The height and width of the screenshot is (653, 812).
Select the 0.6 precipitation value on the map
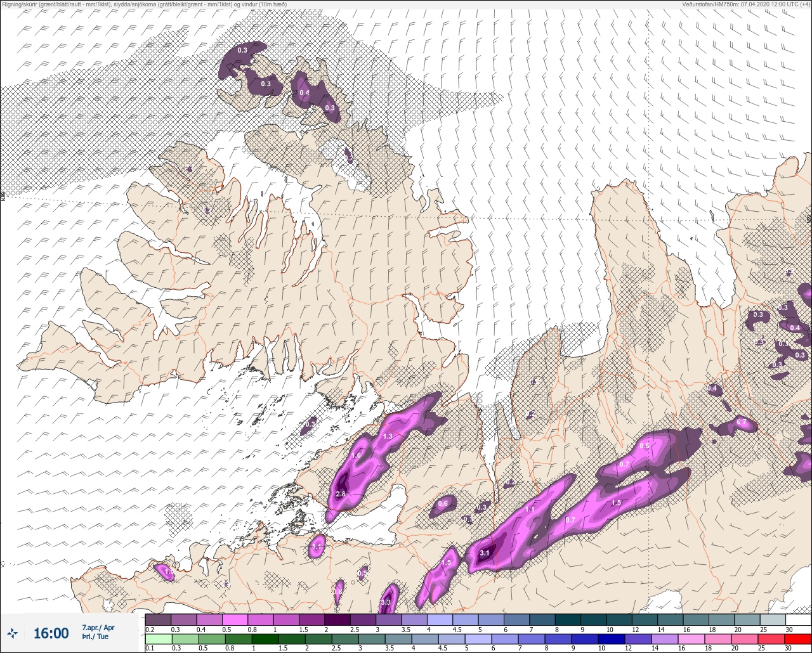click(443, 504)
